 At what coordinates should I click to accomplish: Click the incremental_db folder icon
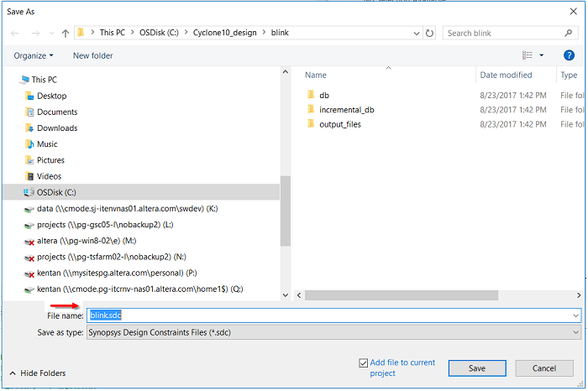tap(310, 110)
